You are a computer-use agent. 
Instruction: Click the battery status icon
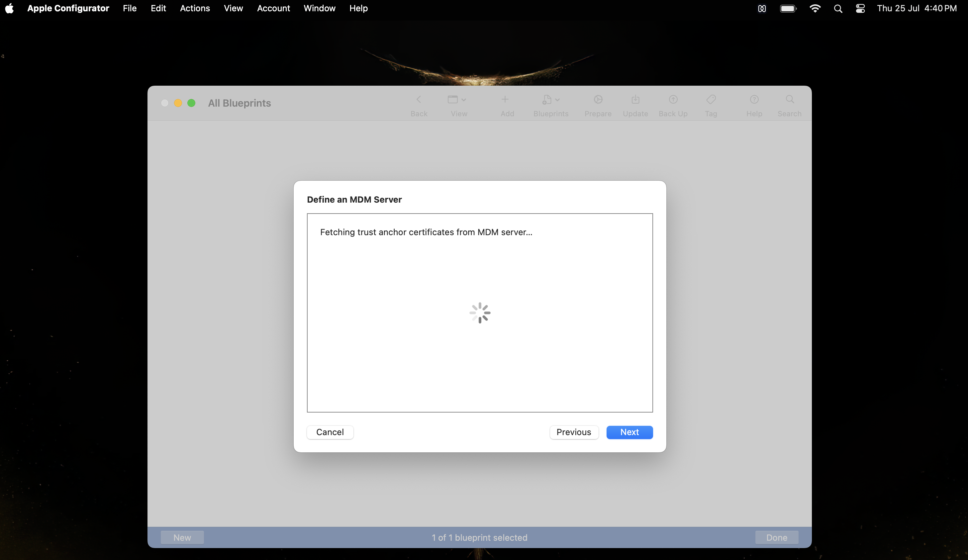pyautogui.click(x=788, y=8)
